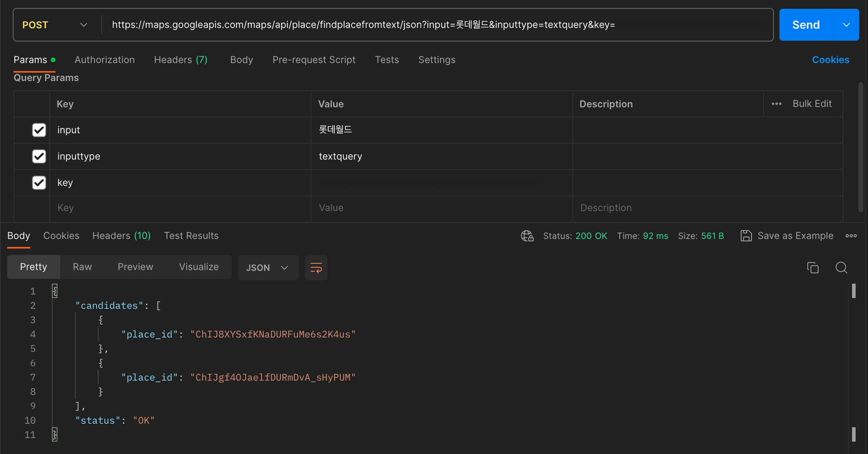Open the POST method dropdown
The image size is (868, 454).
pyautogui.click(x=55, y=25)
